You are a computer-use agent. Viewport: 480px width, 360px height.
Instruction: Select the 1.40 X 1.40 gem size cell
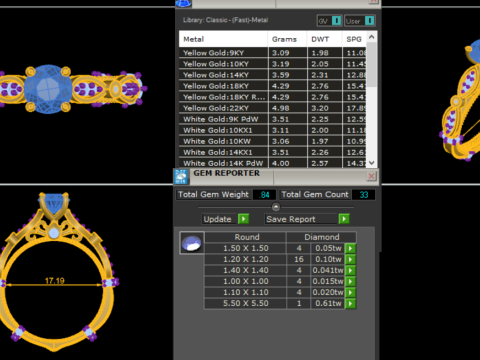coord(246,270)
